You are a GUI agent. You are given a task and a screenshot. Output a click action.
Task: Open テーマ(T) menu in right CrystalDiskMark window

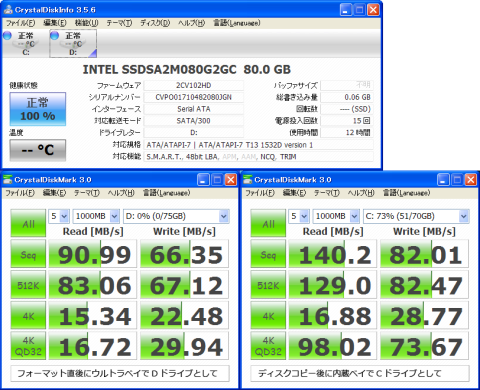pos(327,193)
